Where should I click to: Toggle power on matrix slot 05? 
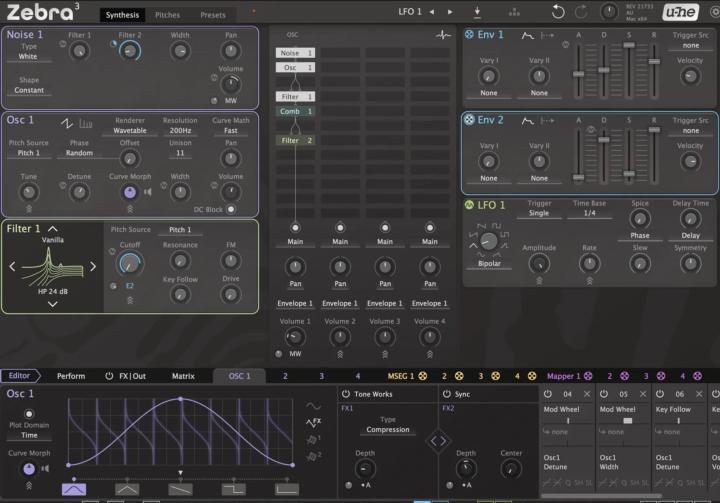604,394
